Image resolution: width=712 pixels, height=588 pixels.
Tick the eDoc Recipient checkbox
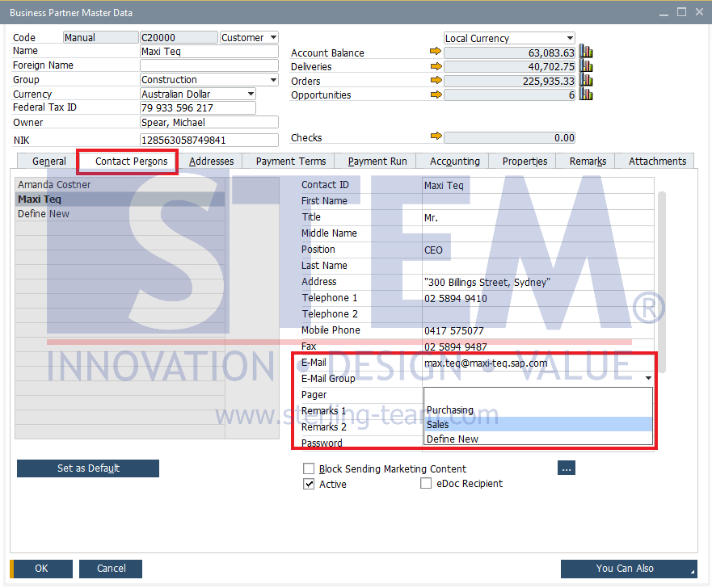coord(426,484)
